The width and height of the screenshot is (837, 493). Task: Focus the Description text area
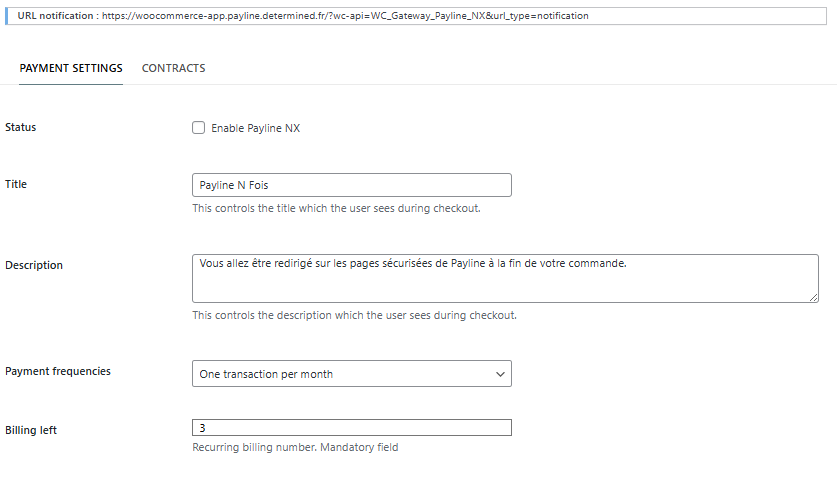pyautogui.click(x=505, y=277)
